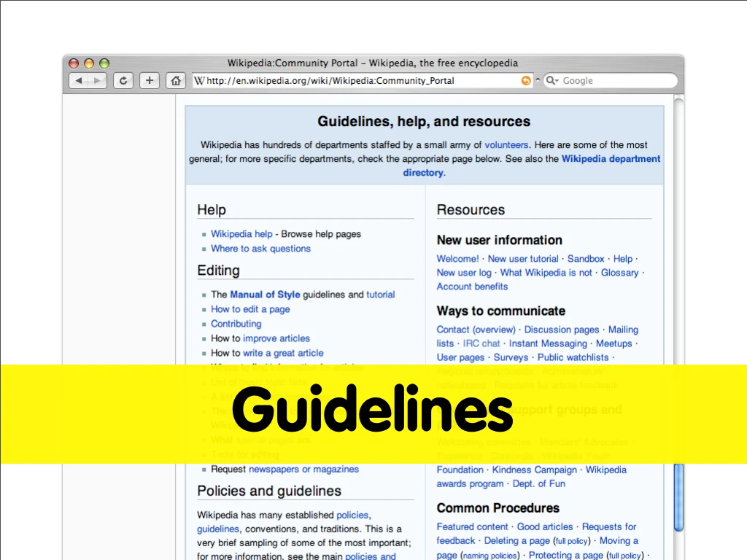This screenshot has width=747, height=560.
Task: Click the Resources section heading
Action: (x=471, y=210)
